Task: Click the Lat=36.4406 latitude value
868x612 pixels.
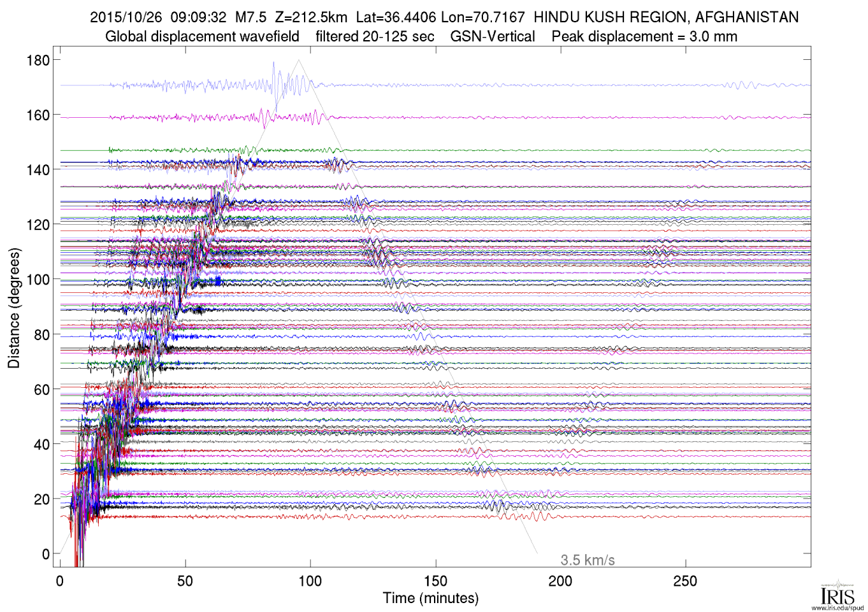Action: point(396,17)
